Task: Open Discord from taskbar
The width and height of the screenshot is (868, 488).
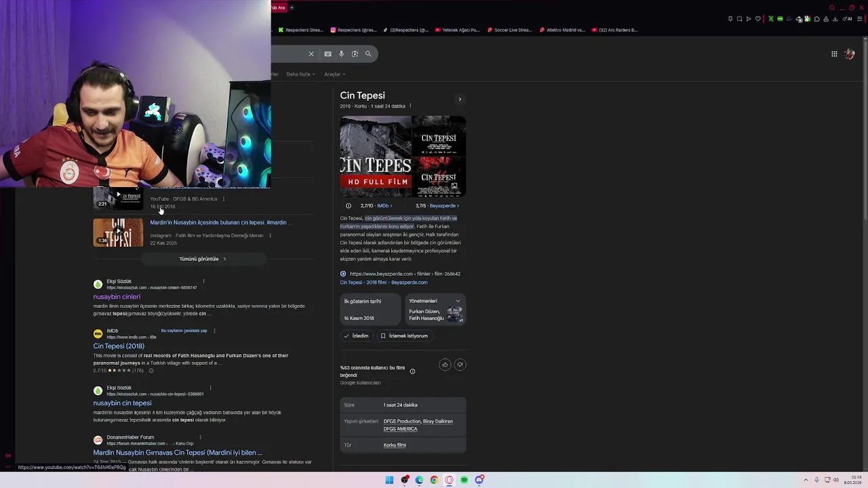Action: 479,480
